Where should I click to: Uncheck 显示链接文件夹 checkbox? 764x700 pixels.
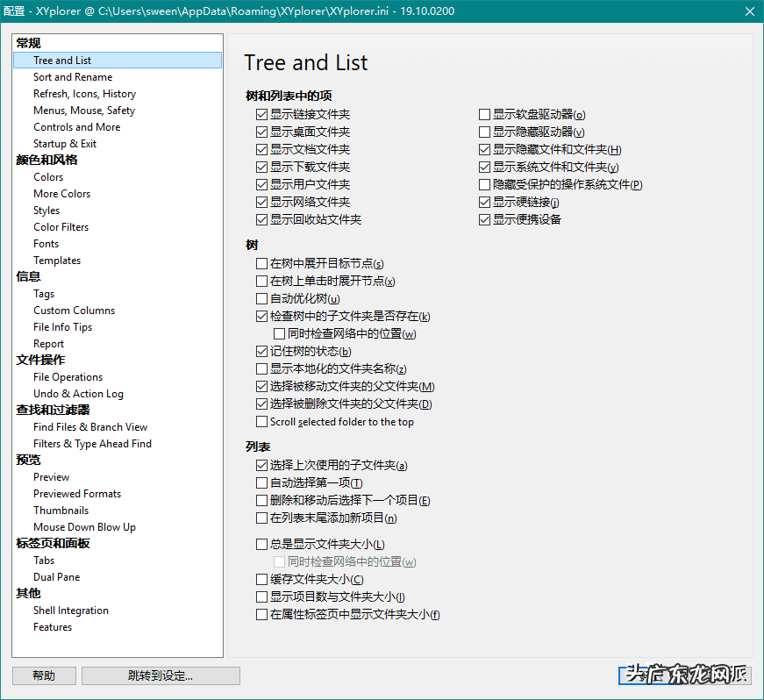coord(261,114)
